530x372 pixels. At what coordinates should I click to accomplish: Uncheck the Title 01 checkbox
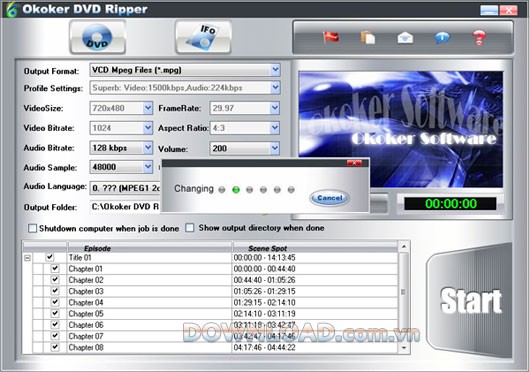pos(50,257)
